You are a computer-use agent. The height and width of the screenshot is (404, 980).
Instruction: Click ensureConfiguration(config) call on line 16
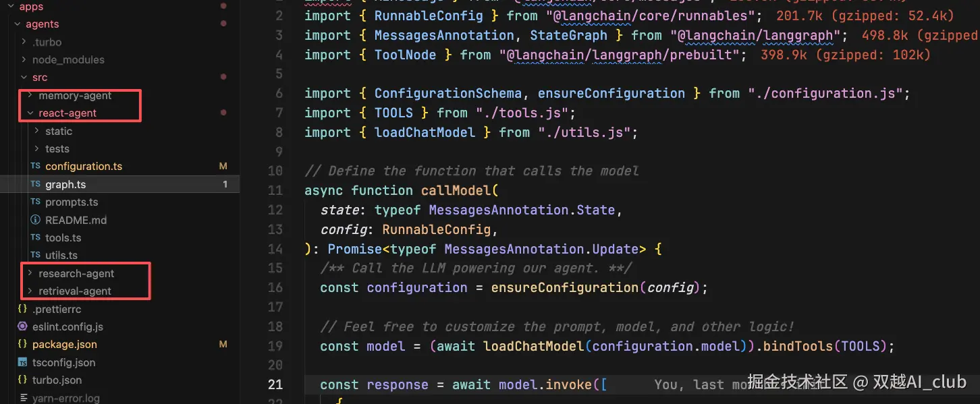click(x=596, y=287)
